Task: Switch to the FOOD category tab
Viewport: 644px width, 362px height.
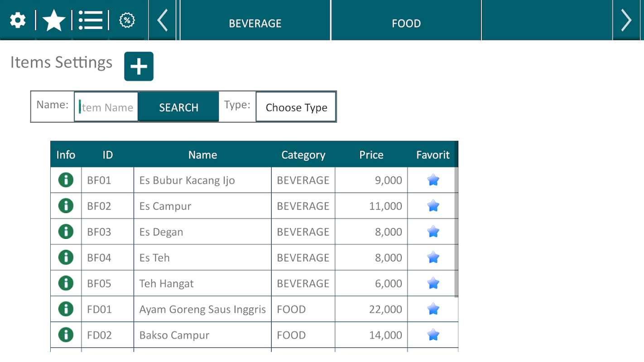Action: (x=406, y=23)
